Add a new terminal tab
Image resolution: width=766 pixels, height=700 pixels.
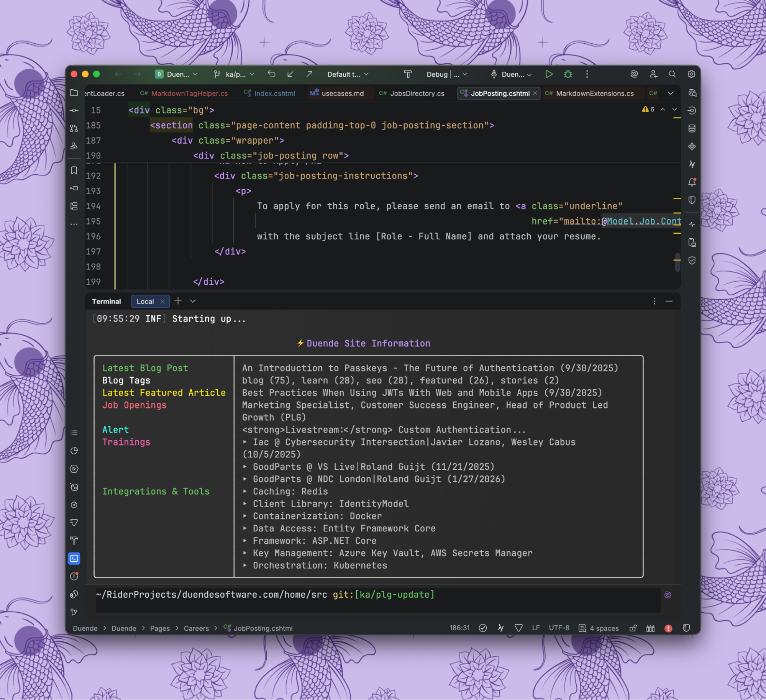click(178, 301)
